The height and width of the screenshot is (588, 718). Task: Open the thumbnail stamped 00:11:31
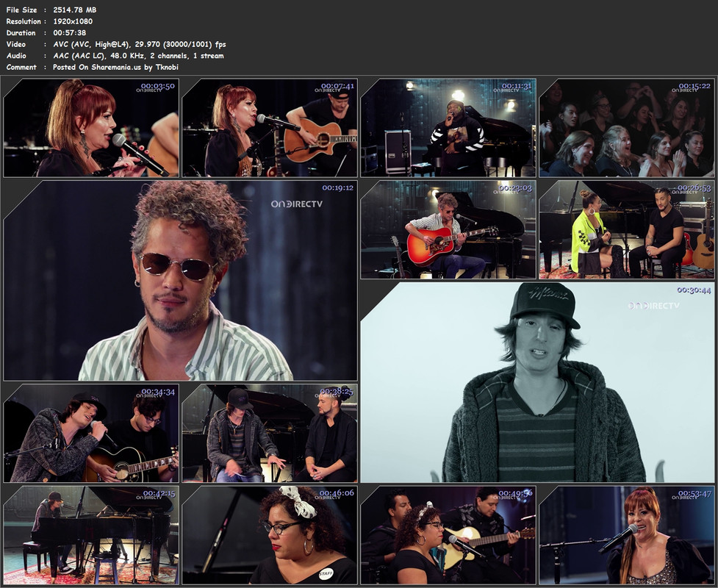[448, 128]
